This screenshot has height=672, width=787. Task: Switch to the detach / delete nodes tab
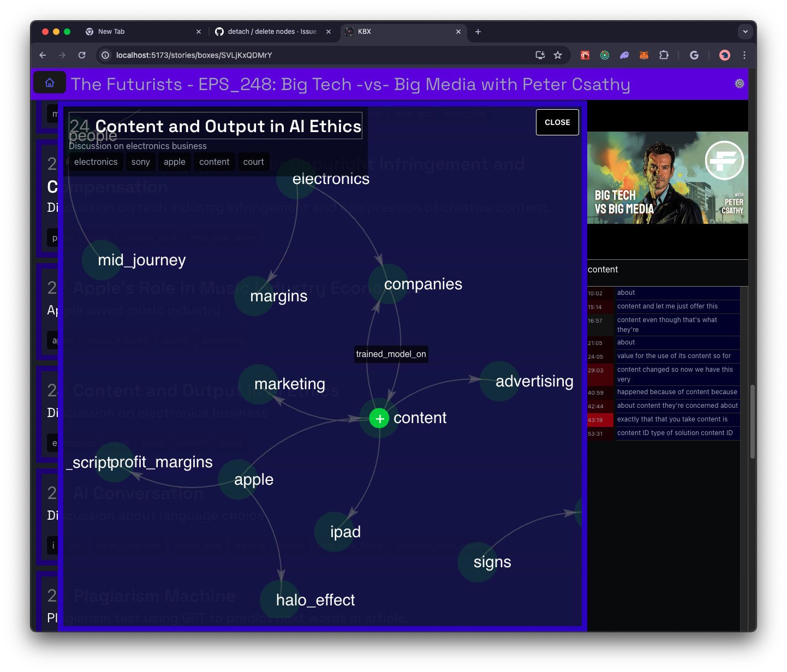[x=273, y=32]
